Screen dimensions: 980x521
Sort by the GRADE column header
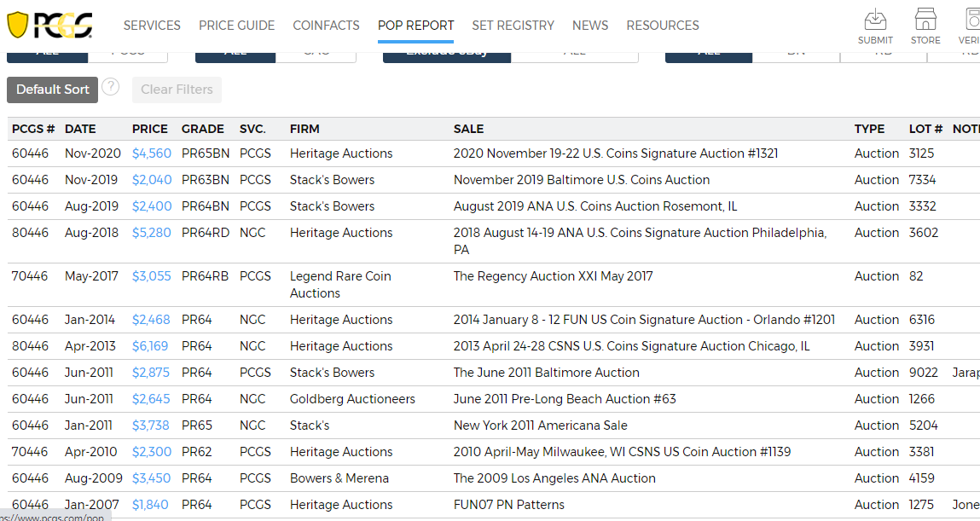[202, 129]
